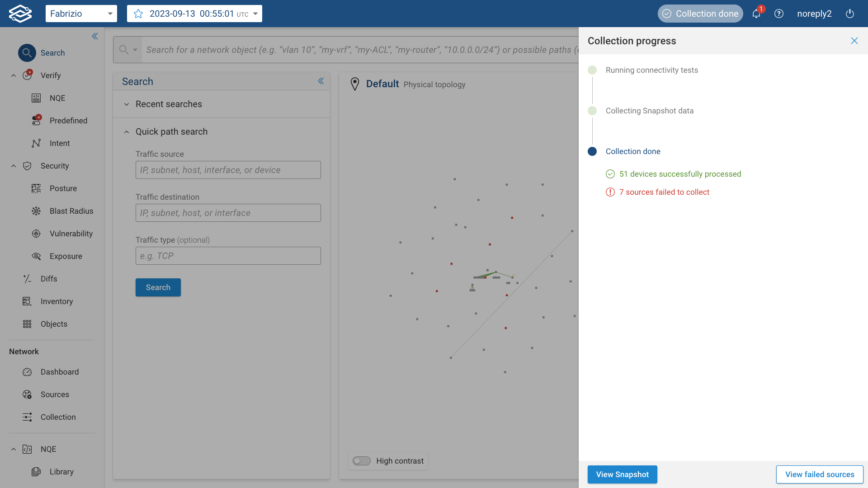Click the View Snapshot button

click(622, 474)
